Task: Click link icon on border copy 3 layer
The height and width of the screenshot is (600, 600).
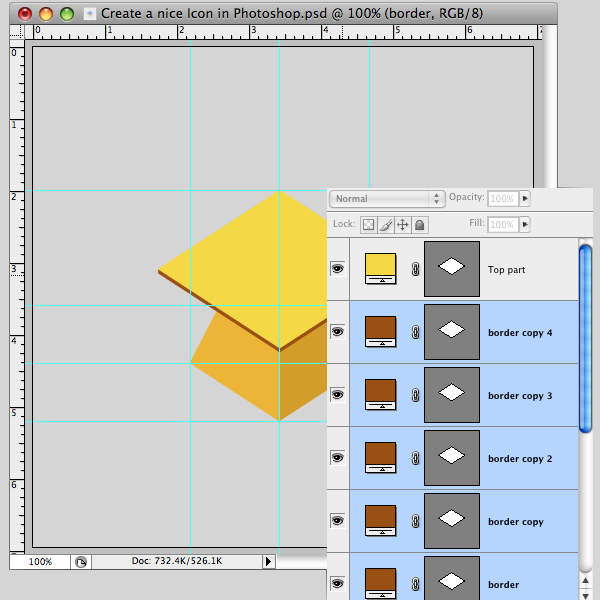Action: 416,395
